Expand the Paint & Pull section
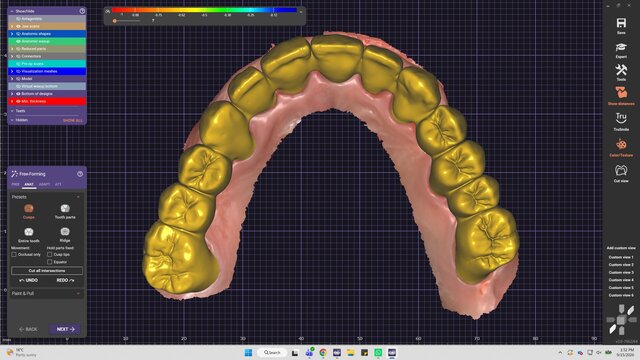Screen dimensions: 640x360 click(78, 293)
